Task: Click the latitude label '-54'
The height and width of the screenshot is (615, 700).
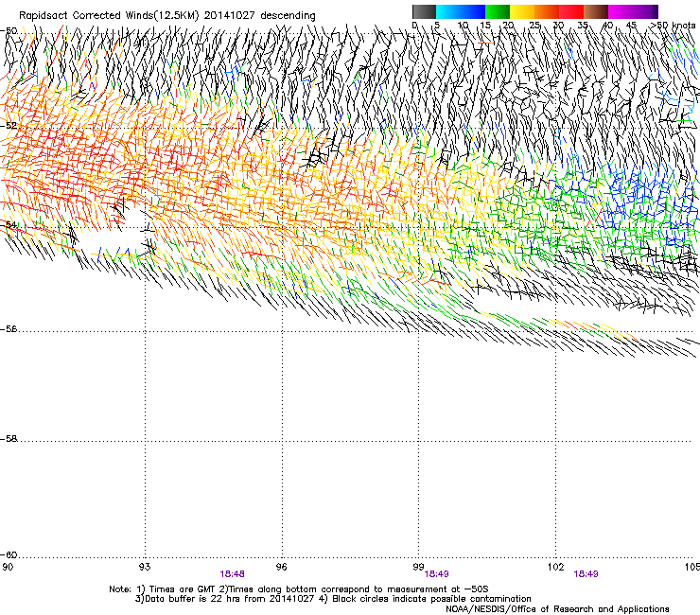Action: (x=9, y=224)
